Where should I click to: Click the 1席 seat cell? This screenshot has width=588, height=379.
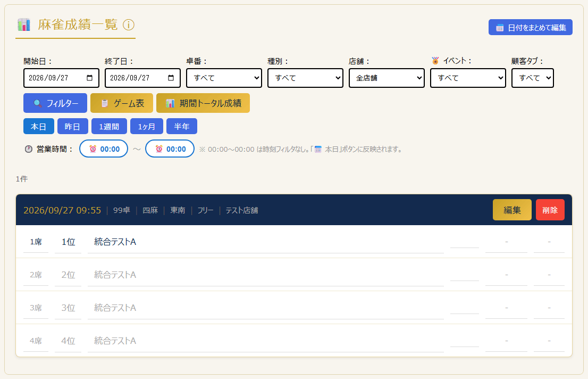click(x=36, y=242)
